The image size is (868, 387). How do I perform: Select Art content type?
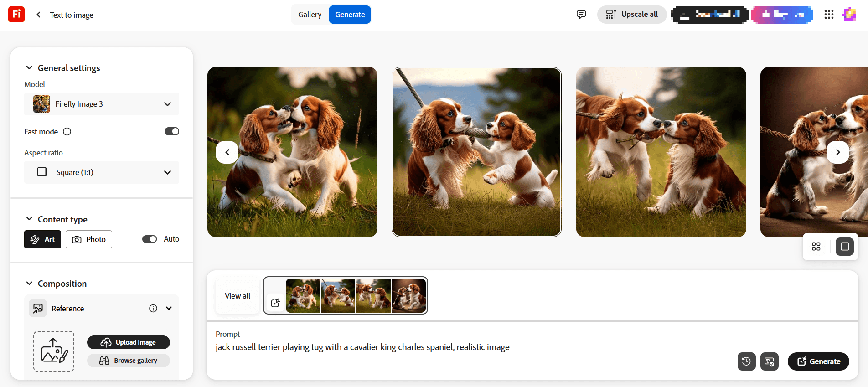point(42,239)
